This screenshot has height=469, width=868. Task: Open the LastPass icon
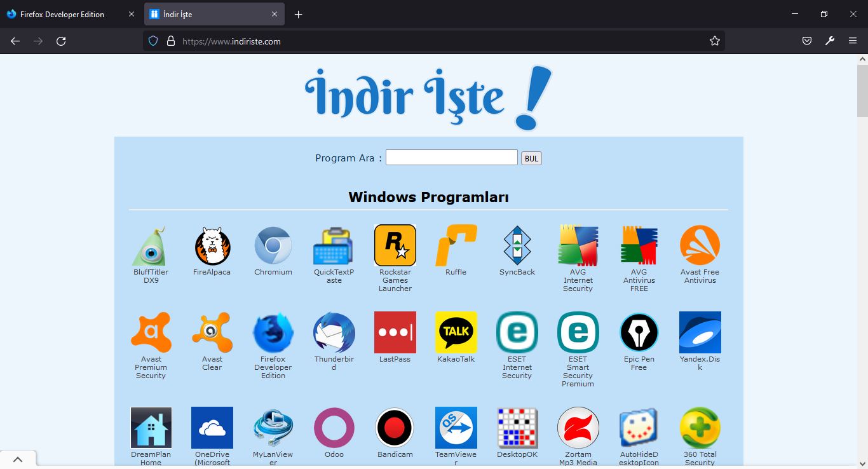point(395,332)
